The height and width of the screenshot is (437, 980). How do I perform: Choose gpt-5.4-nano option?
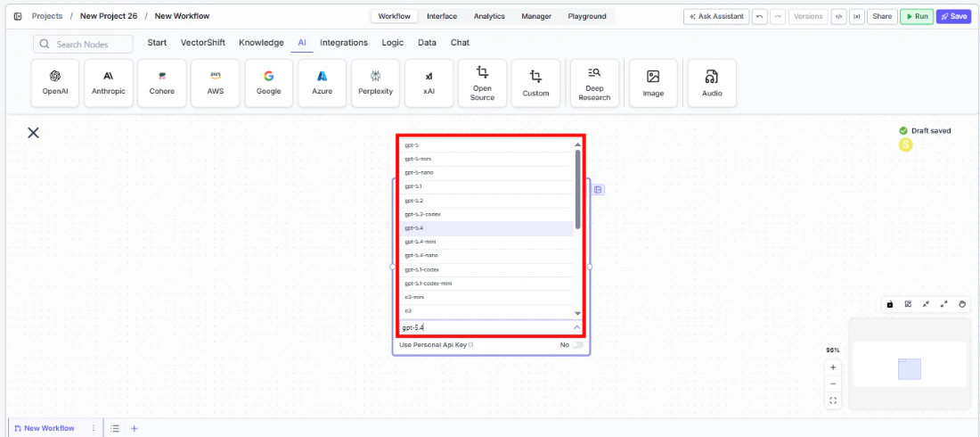click(x=486, y=255)
